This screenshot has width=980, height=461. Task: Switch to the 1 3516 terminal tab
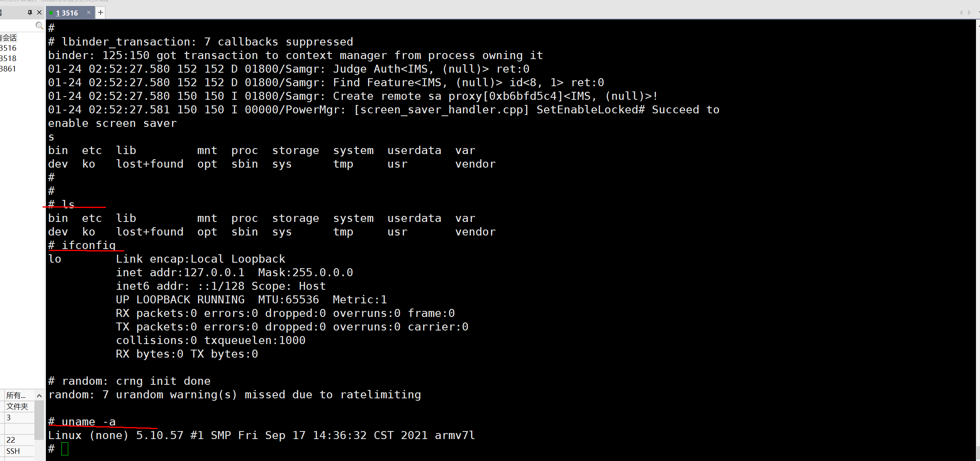click(68, 12)
